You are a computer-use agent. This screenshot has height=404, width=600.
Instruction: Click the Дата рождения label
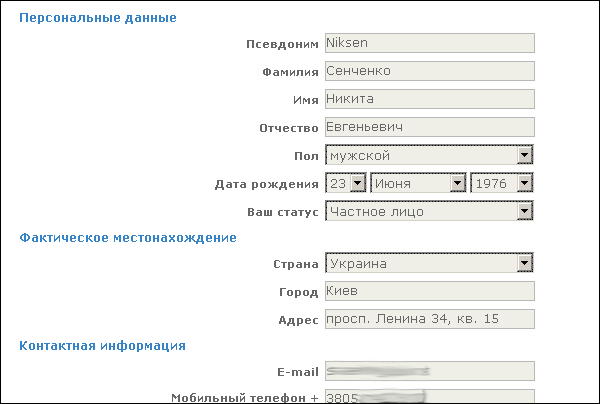pos(266,184)
